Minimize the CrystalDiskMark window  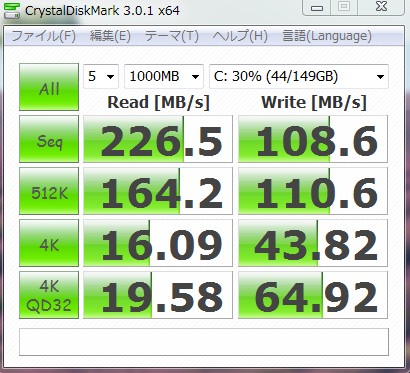316,7
